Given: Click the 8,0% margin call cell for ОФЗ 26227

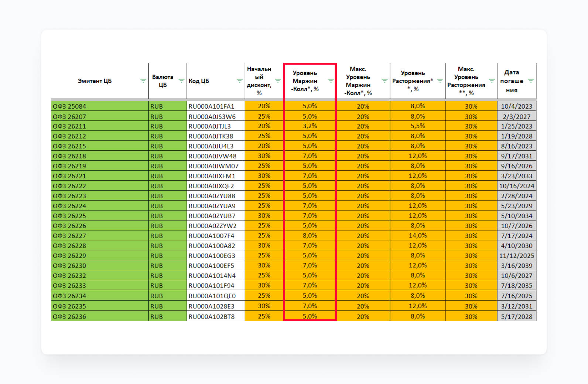Looking at the screenshot, I should coord(310,236).
